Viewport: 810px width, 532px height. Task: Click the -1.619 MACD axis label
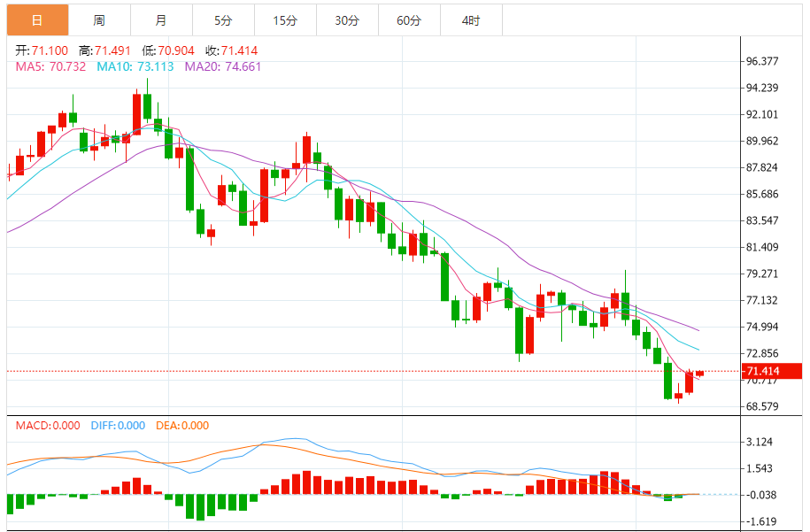click(x=760, y=521)
